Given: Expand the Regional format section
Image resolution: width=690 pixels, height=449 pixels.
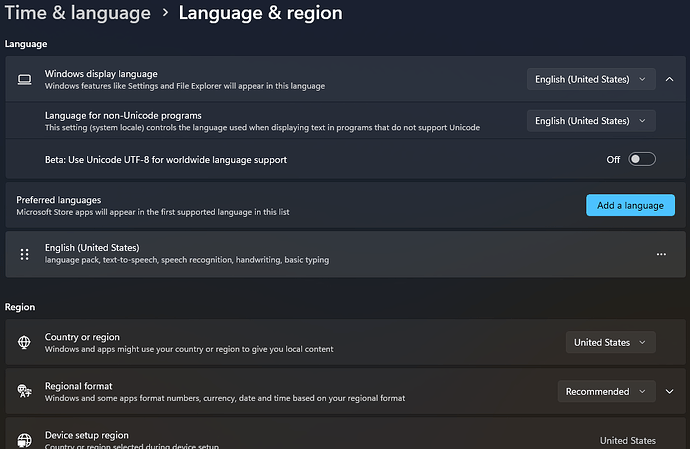Looking at the screenshot, I should (670, 391).
